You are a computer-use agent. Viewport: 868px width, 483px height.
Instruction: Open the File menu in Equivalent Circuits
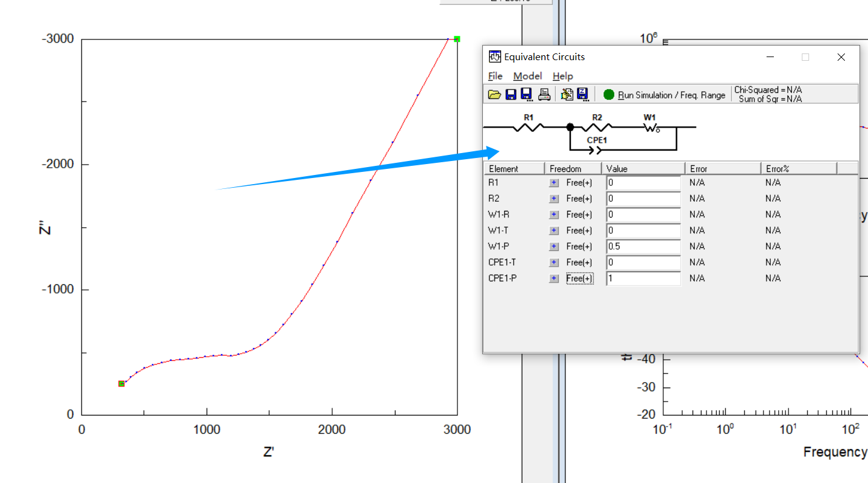tap(495, 76)
